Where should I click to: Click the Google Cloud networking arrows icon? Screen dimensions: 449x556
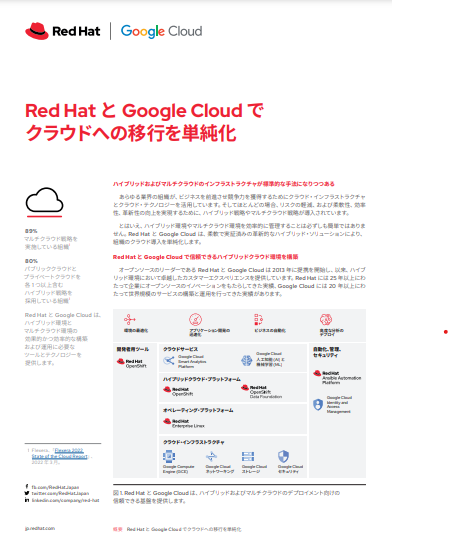(211, 456)
